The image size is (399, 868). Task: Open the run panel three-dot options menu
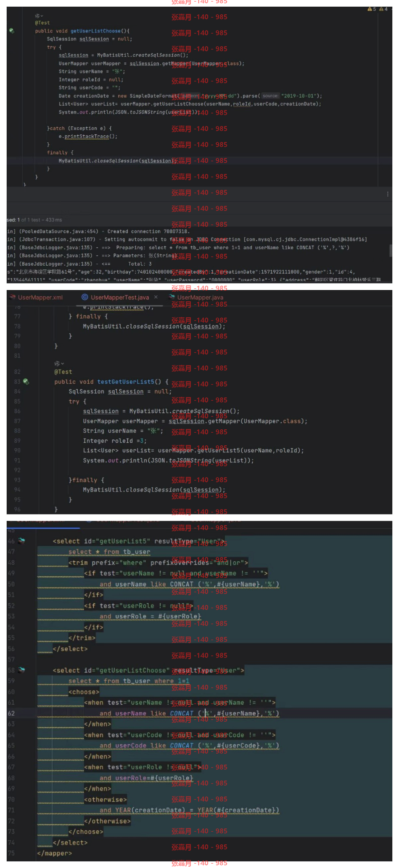[388, 194]
